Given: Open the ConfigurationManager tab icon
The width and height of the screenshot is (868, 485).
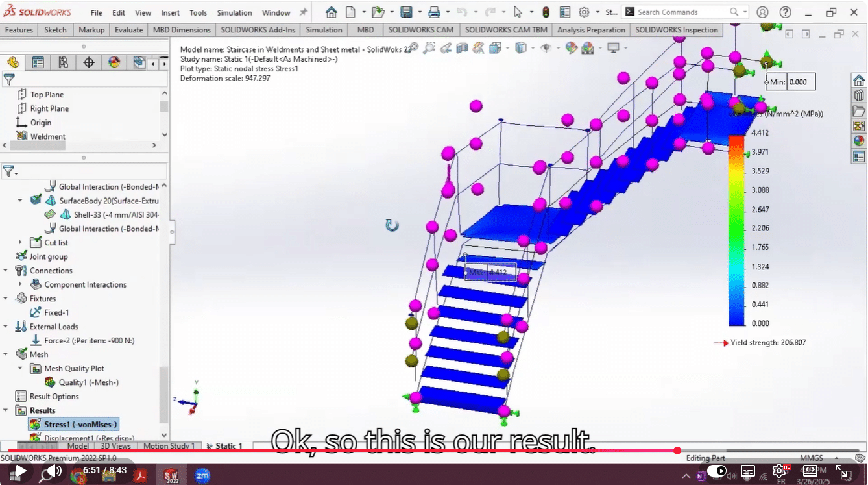Looking at the screenshot, I should click(64, 62).
